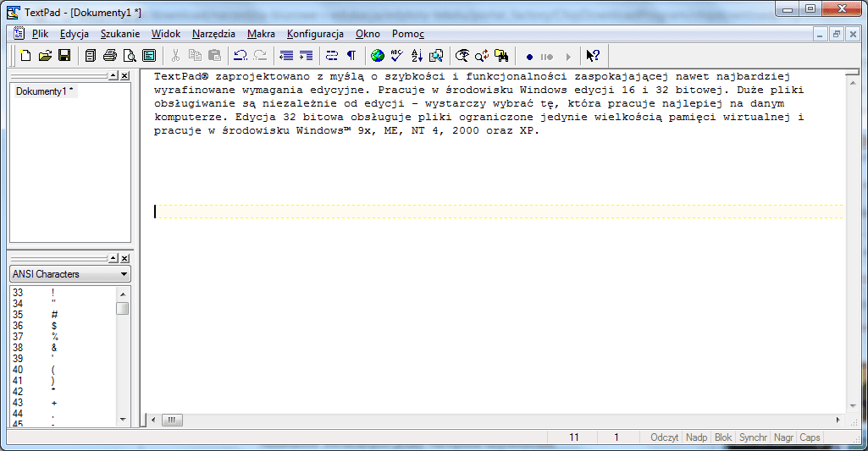Click the document properties toolbar icon
This screenshot has height=451, width=868.
149,55
